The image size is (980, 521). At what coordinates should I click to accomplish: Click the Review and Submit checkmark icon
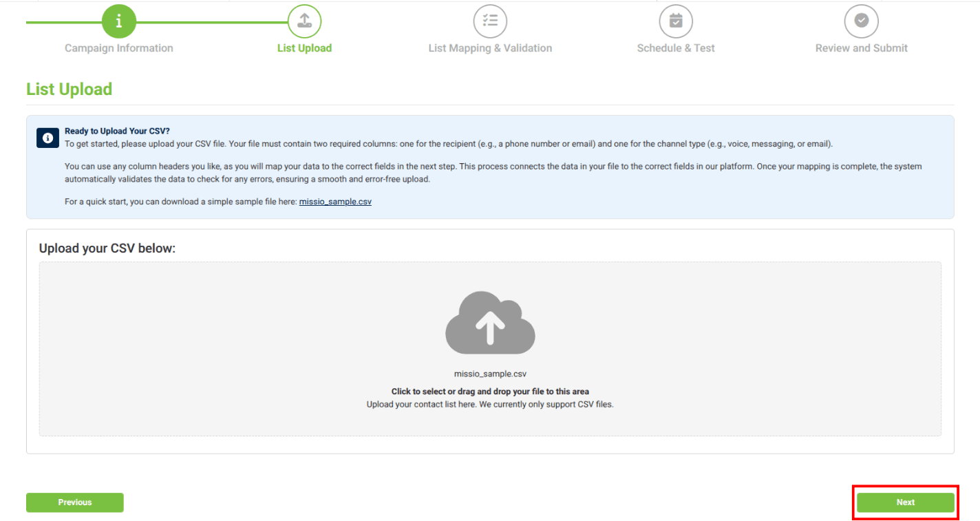click(x=862, y=22)
